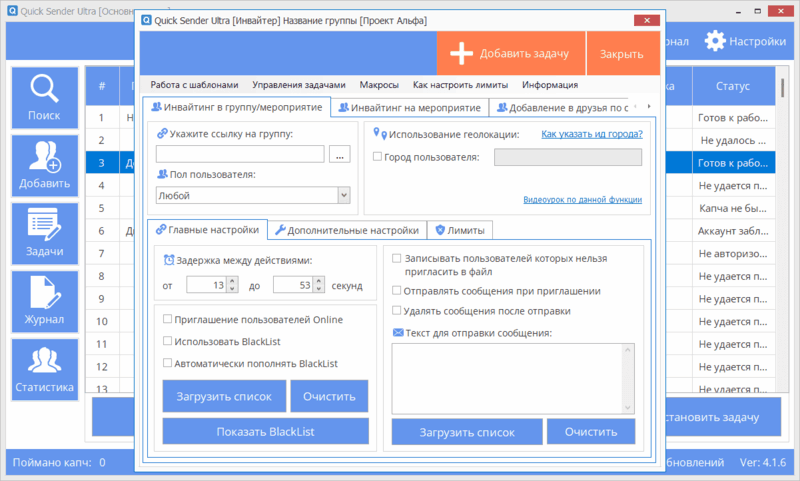Select Инвайтинг в группу/мероприятие tab

[x=237, y=107]
